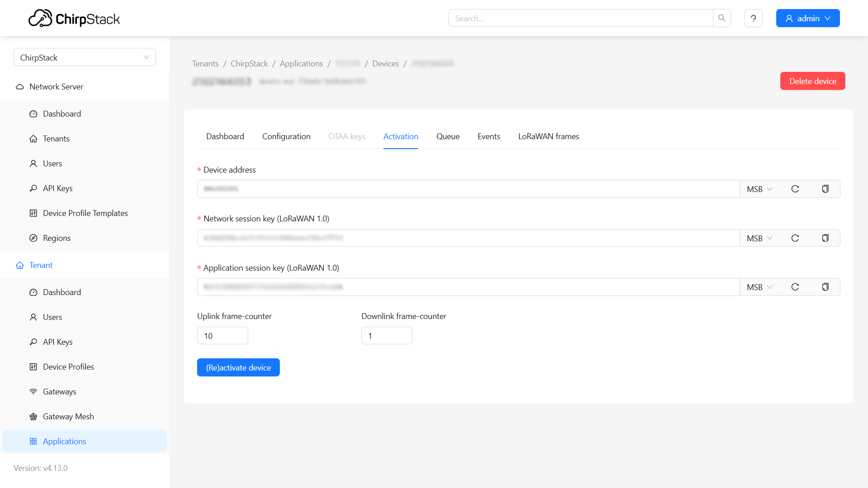Go to Gateway Mesh in sidebar

[x=68, y=417]
